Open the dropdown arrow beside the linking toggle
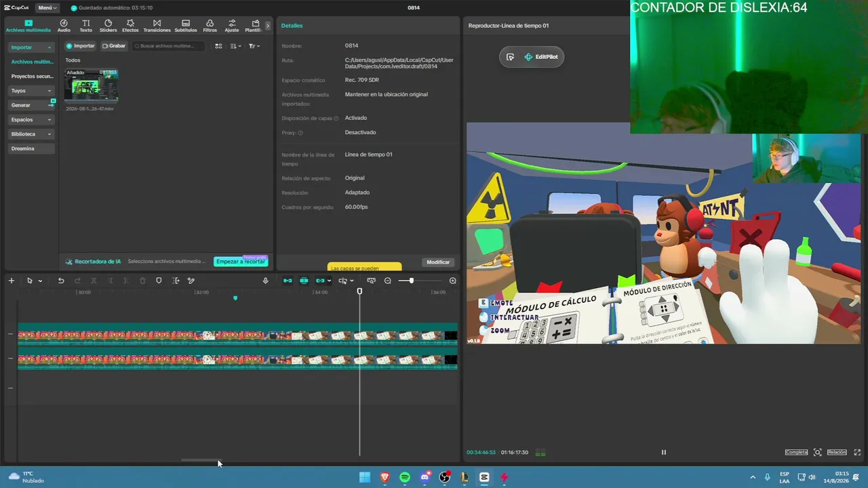Screen dimensions: 868x488 (x=330, y=281)
